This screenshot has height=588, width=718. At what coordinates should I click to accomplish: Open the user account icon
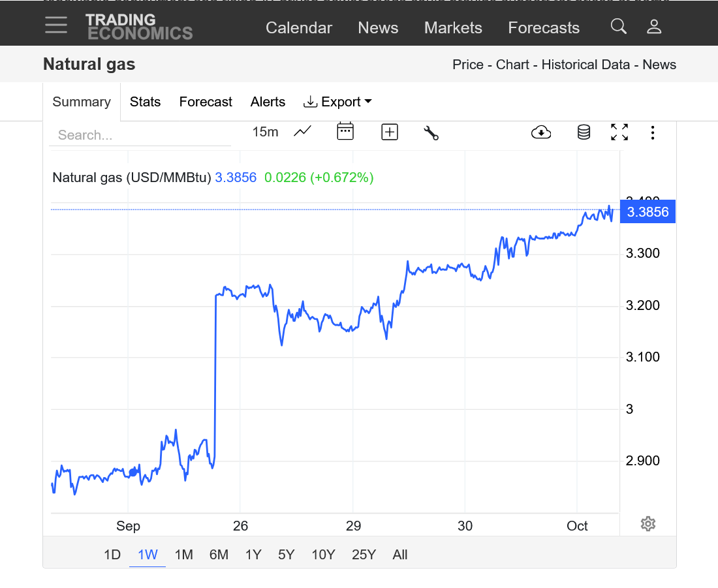(x=654, y=27)
